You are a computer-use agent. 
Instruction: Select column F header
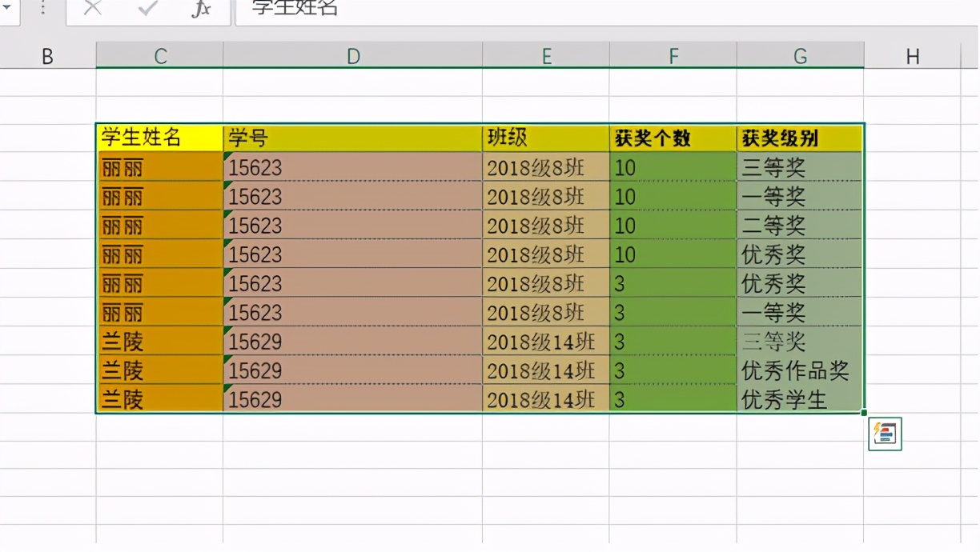point(673,56)
